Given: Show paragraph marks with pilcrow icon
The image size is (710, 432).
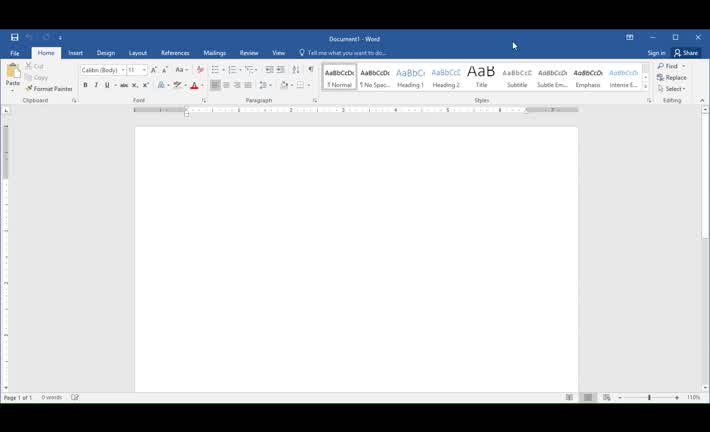Looking at the screenshot, I should [x=310, y=70].
